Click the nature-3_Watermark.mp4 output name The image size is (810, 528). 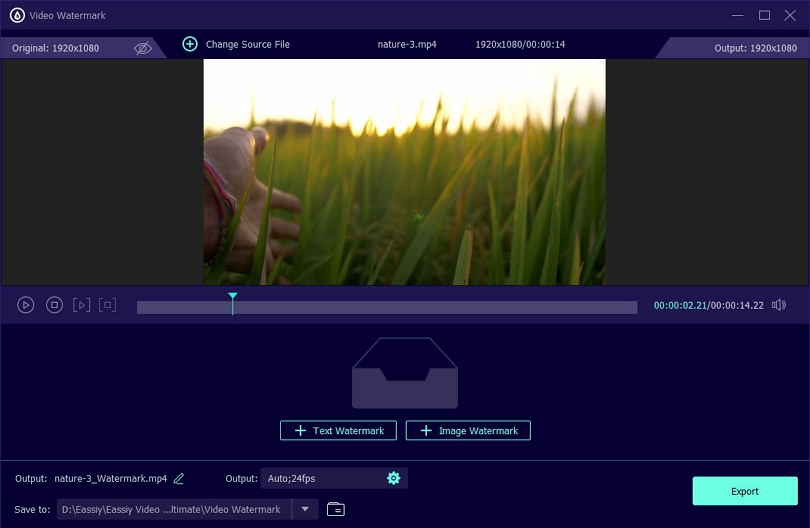coord(111,478)
